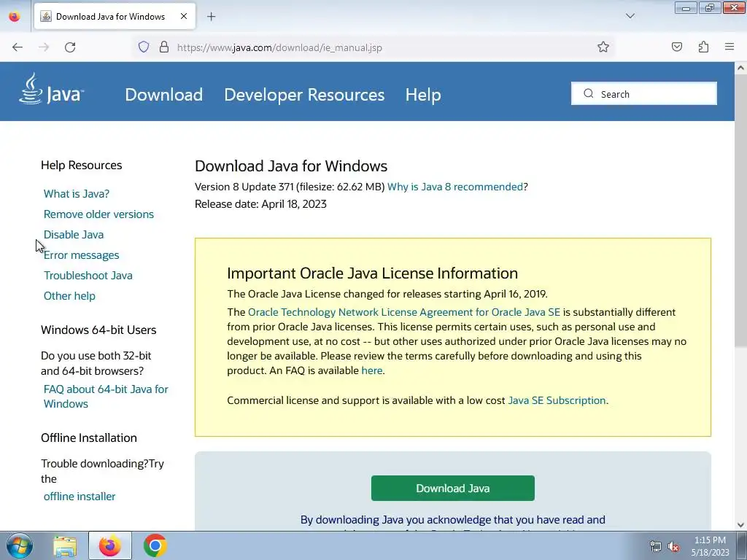Open the Download menu in Java header
Screen dimensions: 747x560
pos(164,95)
